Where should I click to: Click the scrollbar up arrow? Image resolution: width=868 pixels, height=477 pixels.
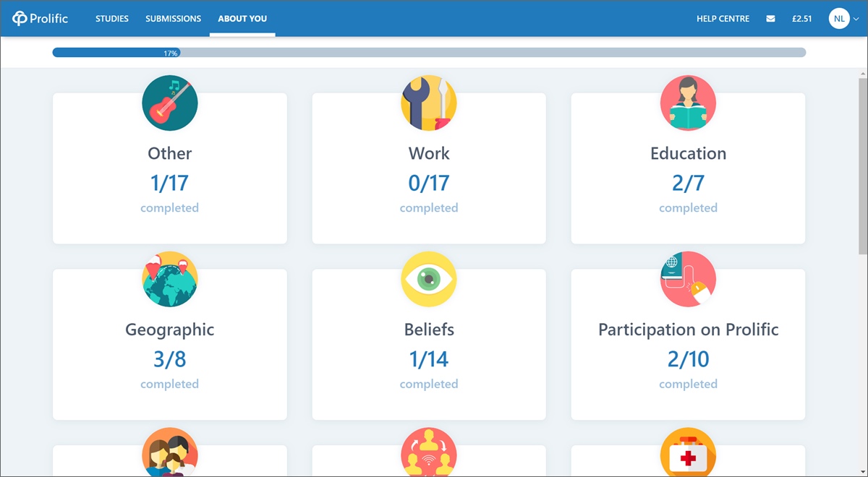pyautogui.click(x=862, y=74)
